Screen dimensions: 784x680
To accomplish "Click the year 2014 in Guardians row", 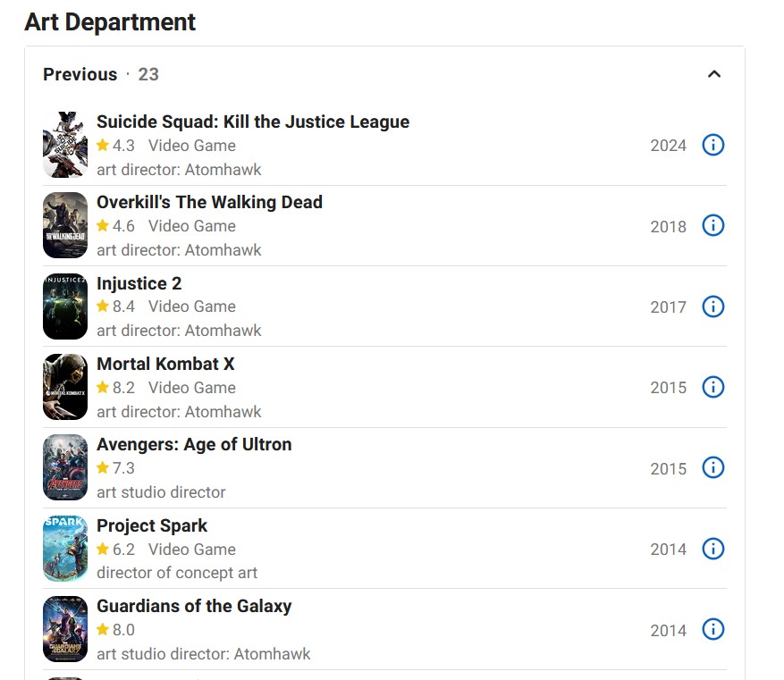I will coord(668,630).
